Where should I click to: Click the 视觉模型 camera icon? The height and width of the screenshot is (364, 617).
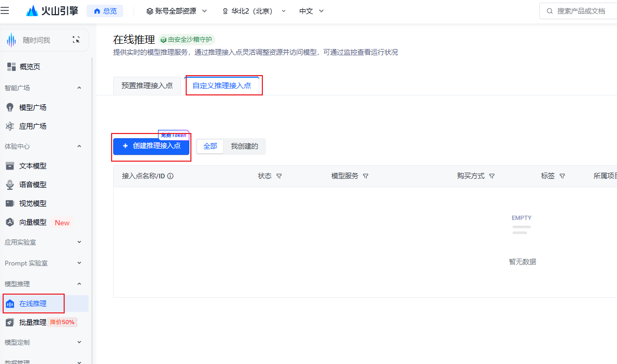(10, 203)
